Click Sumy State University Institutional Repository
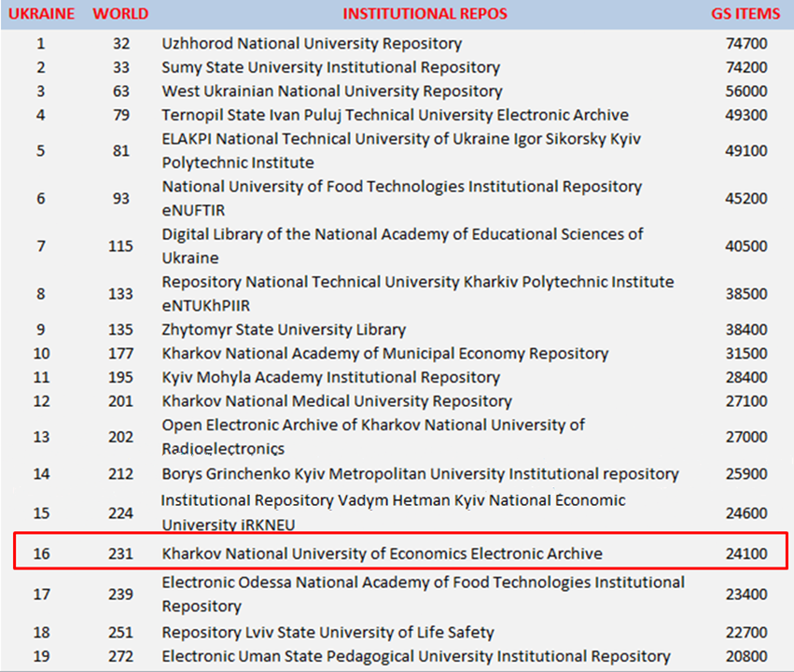 [x=330, y=67]
